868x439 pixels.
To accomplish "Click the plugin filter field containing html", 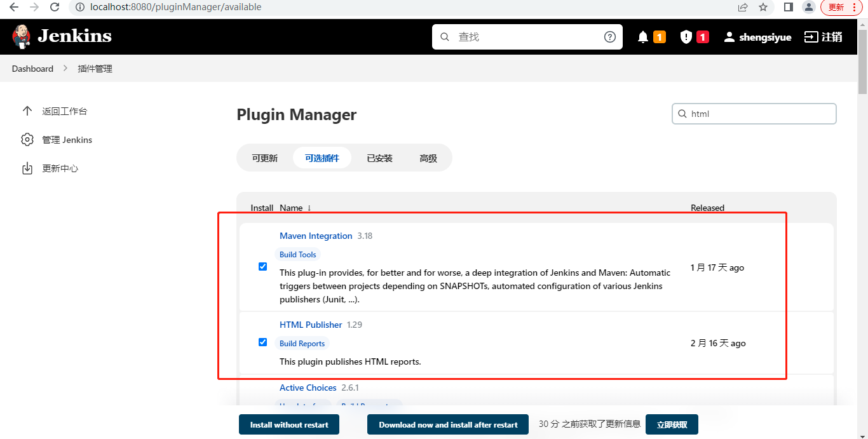I will point(754,114).
